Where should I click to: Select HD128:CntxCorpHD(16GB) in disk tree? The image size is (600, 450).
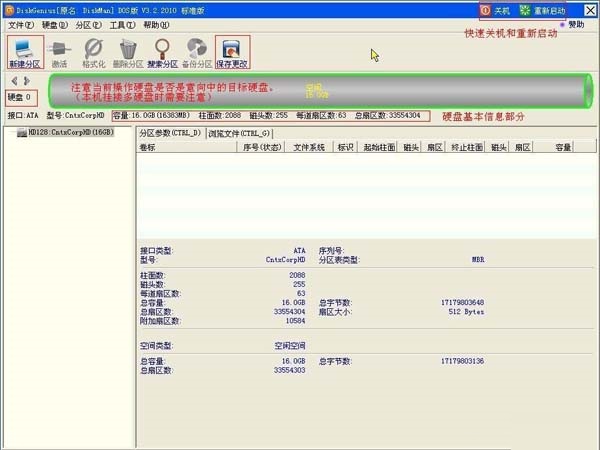(71, 132)
